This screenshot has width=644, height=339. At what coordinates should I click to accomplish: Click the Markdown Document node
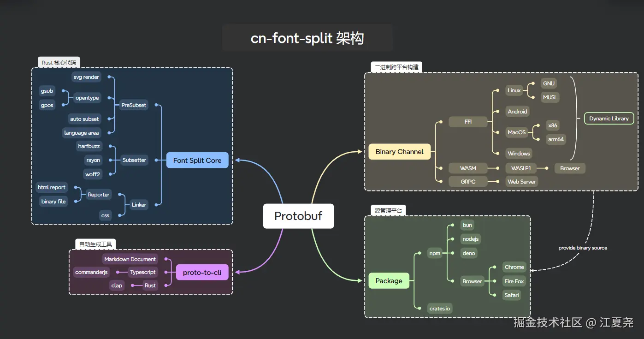pos(130,259)
